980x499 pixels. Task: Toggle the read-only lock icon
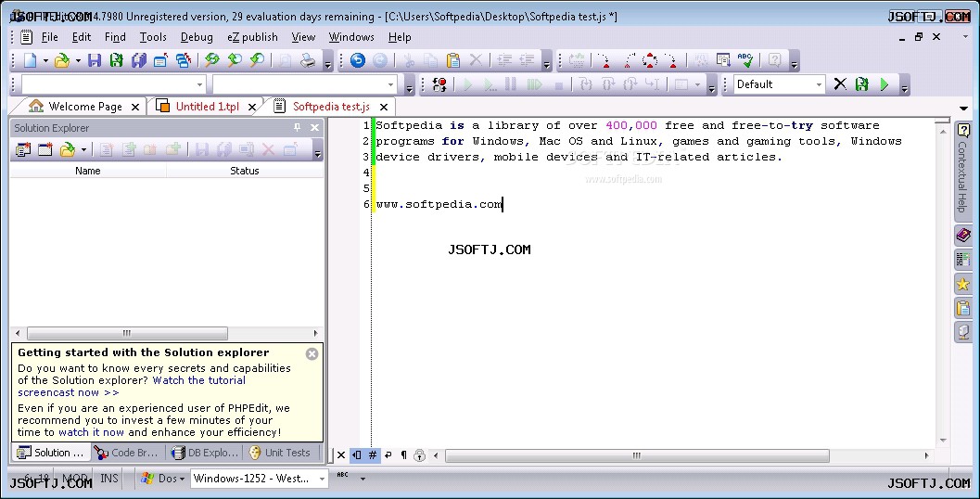[x=419, y=455]
